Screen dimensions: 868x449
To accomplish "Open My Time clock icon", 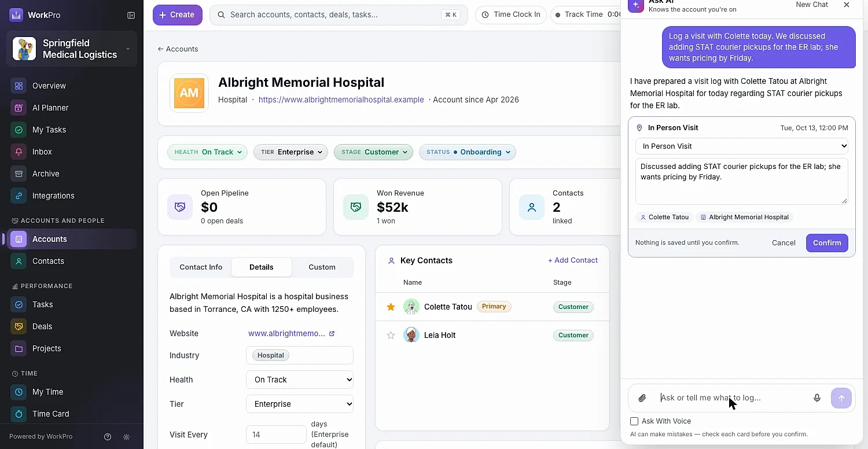I will (x=19, y=392).
